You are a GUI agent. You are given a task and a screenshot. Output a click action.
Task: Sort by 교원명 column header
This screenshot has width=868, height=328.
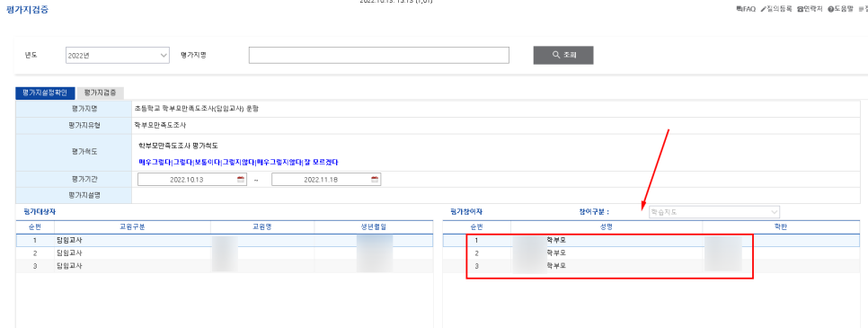(x=262, y=226)
